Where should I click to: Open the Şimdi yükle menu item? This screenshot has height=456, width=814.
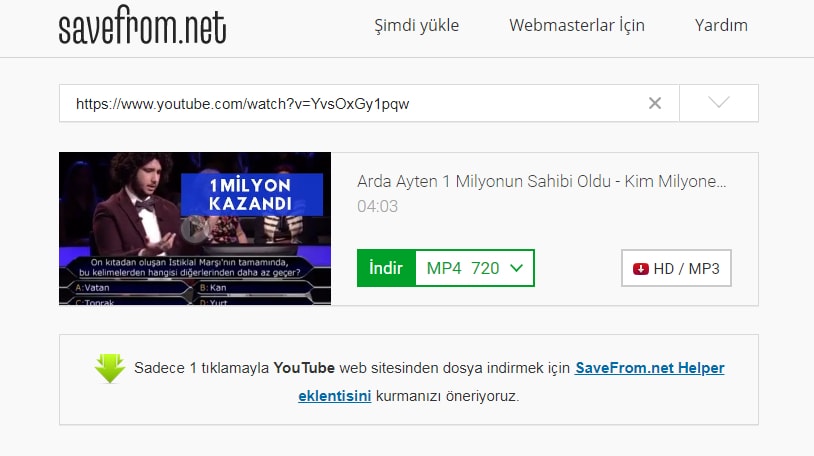416,25
